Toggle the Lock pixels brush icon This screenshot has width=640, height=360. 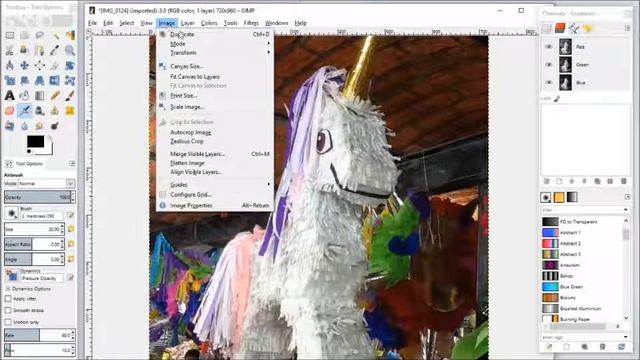pos(557,98)
